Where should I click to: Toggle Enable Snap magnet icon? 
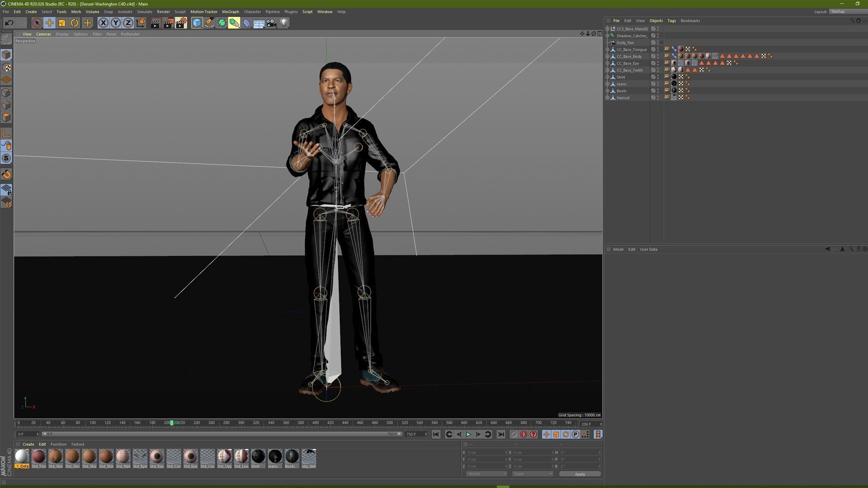click(x=6, y=174)
